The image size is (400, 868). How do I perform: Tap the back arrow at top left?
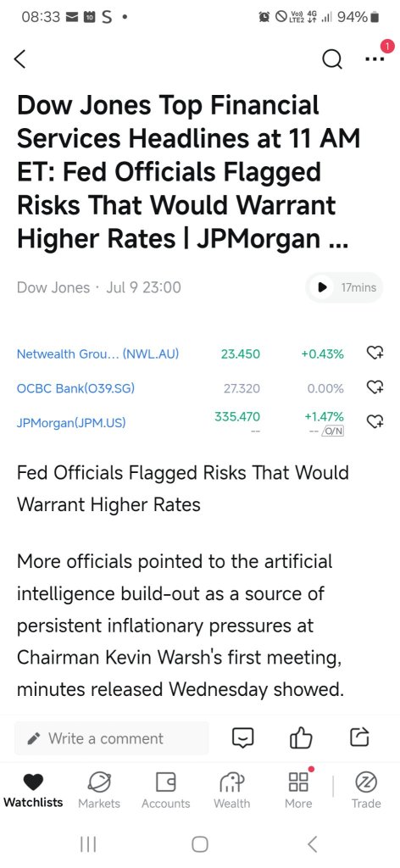click(x=20, y=58)
